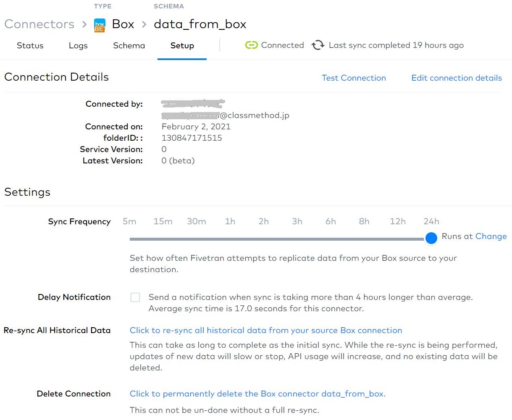Viewport: 512px width, 420px height.
Task: Set sync frequency to 8h
Action: point(364,221)
